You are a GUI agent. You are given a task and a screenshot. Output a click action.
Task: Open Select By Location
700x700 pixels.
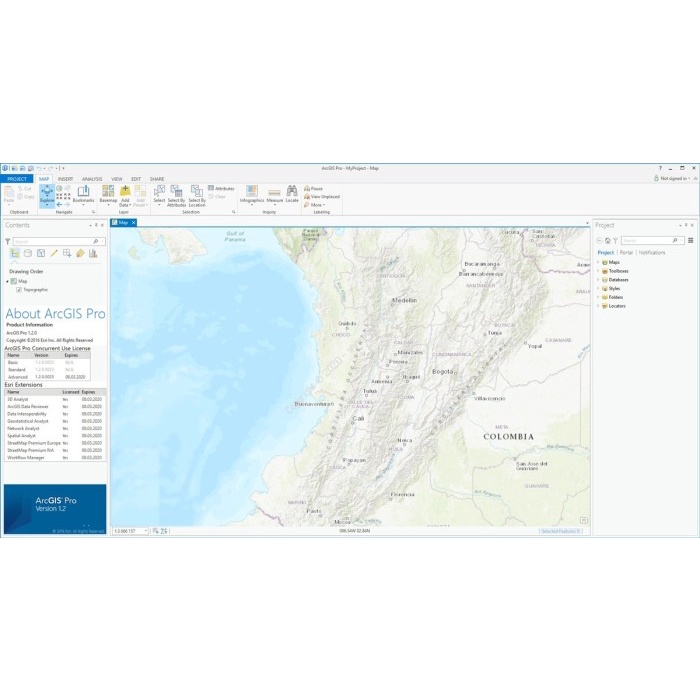coord(197,195)
